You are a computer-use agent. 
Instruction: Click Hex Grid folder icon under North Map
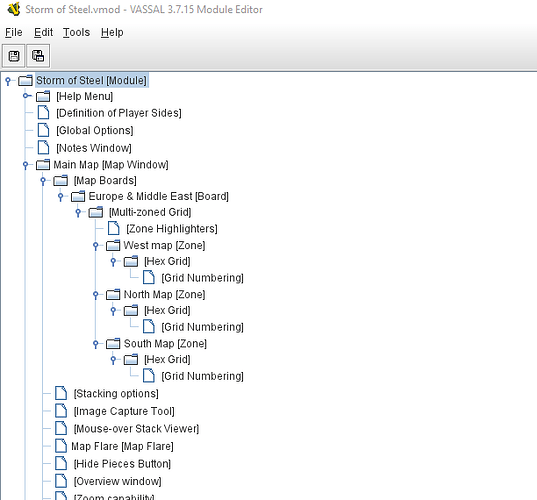131,310
